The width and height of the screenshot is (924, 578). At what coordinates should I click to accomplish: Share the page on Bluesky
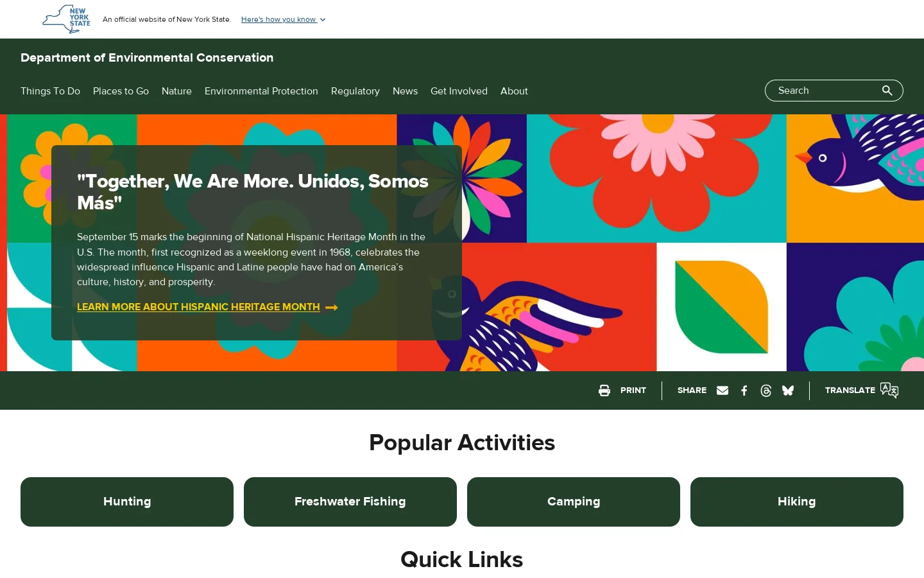[x=788, y=390]
